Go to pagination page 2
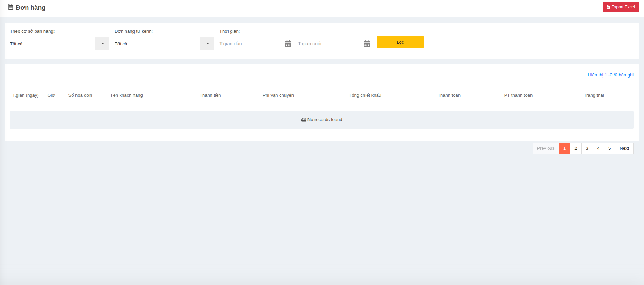This screenshot has height=285, width=644. pos(576,148)
